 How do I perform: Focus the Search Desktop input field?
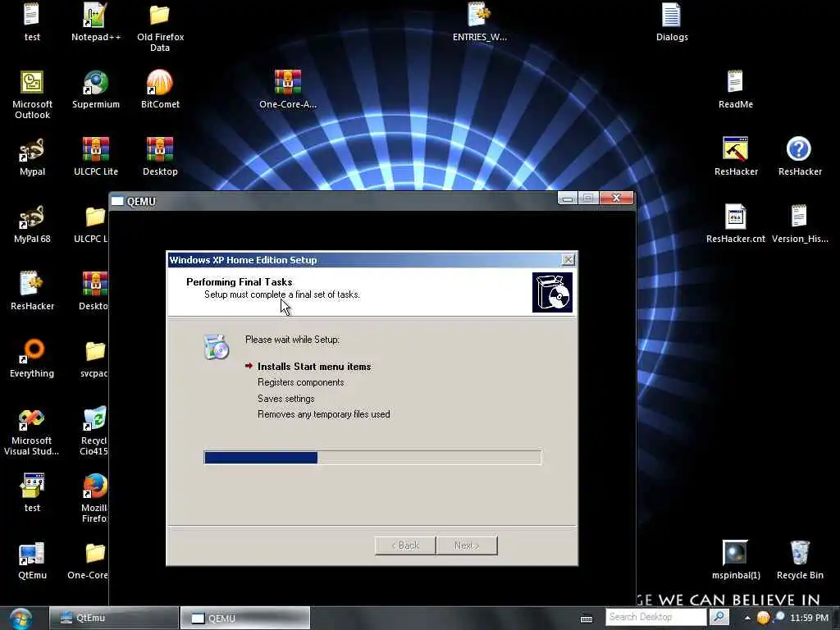point(656,617)
